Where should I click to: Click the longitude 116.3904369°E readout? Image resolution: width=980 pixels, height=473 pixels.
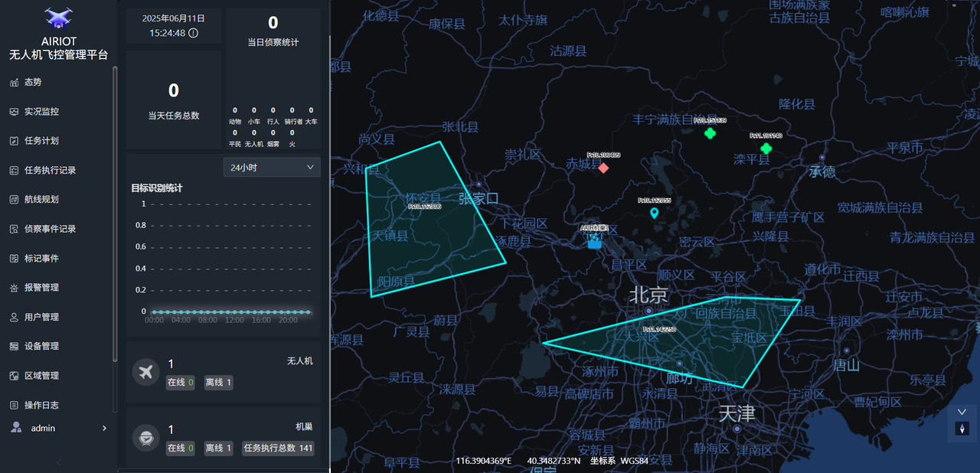484,461
